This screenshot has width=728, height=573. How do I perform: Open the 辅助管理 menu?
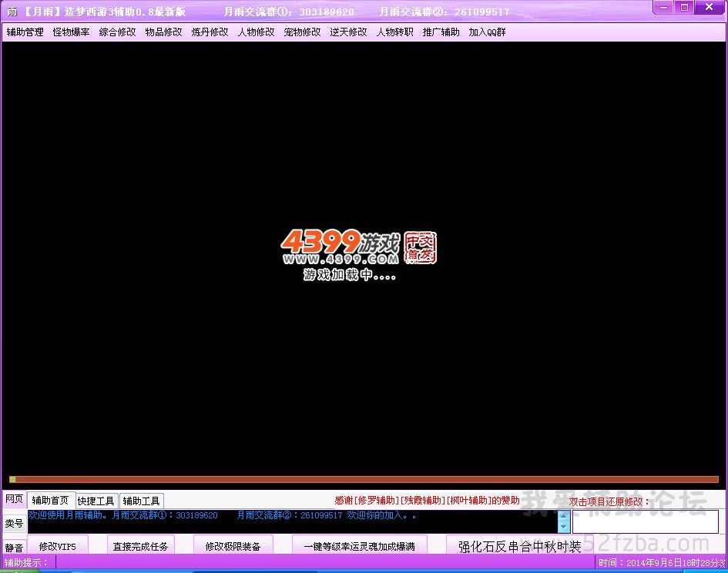coord(25,32)
